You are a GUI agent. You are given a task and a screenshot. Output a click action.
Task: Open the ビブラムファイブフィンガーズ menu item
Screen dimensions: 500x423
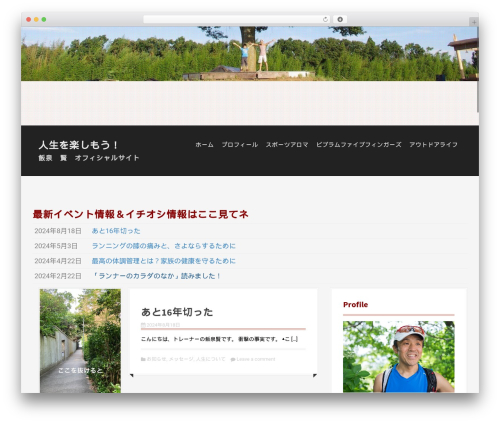pyautogui.click(x=359, y=145)
